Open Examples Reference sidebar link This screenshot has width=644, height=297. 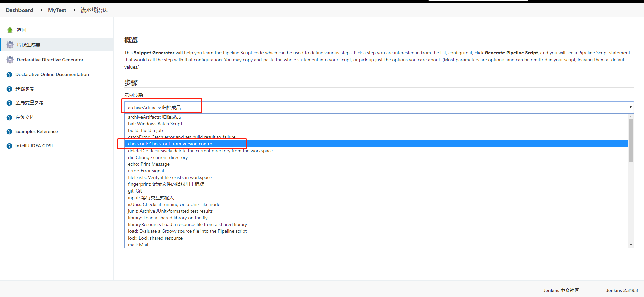pos(37,131)
